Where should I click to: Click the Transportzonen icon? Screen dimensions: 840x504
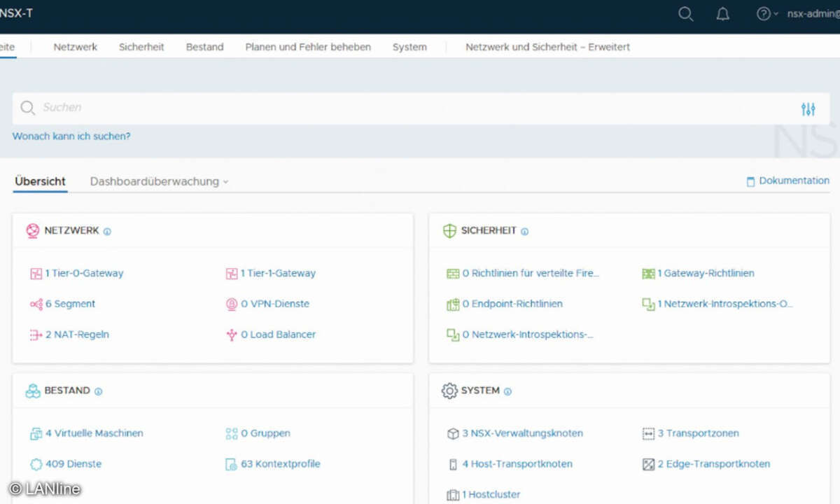tap(648, 434)
